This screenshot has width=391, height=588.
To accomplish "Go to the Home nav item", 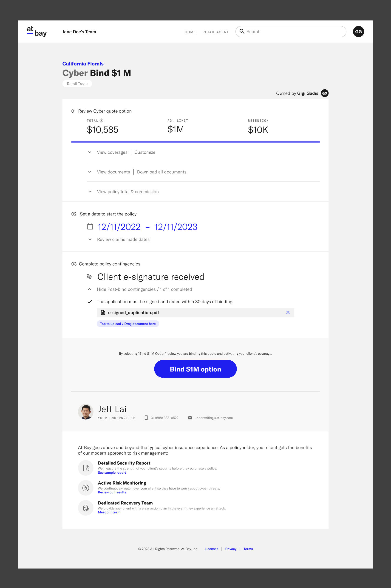I will tap(190, 32).
